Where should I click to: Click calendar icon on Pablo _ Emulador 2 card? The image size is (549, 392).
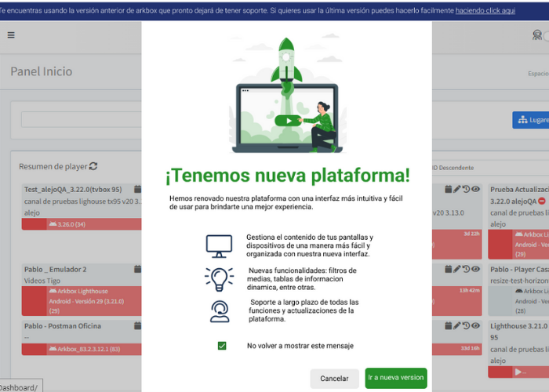[138, 269]
